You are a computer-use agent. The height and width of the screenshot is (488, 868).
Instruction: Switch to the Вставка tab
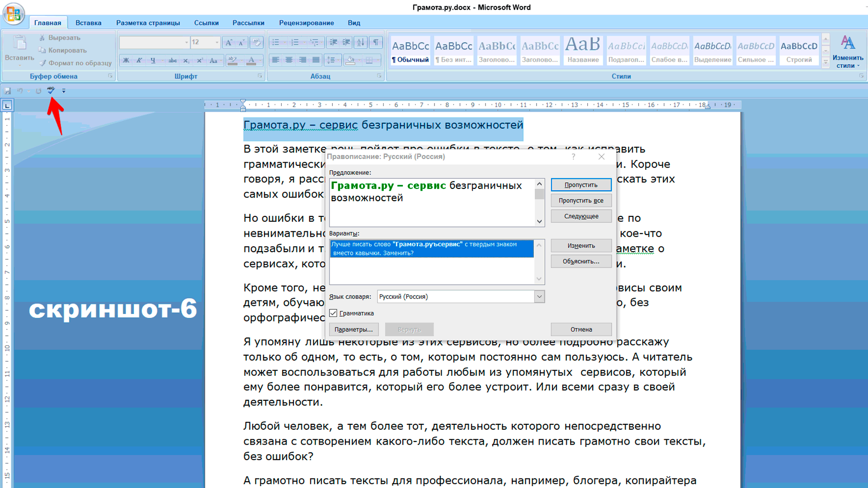[88, 23]
